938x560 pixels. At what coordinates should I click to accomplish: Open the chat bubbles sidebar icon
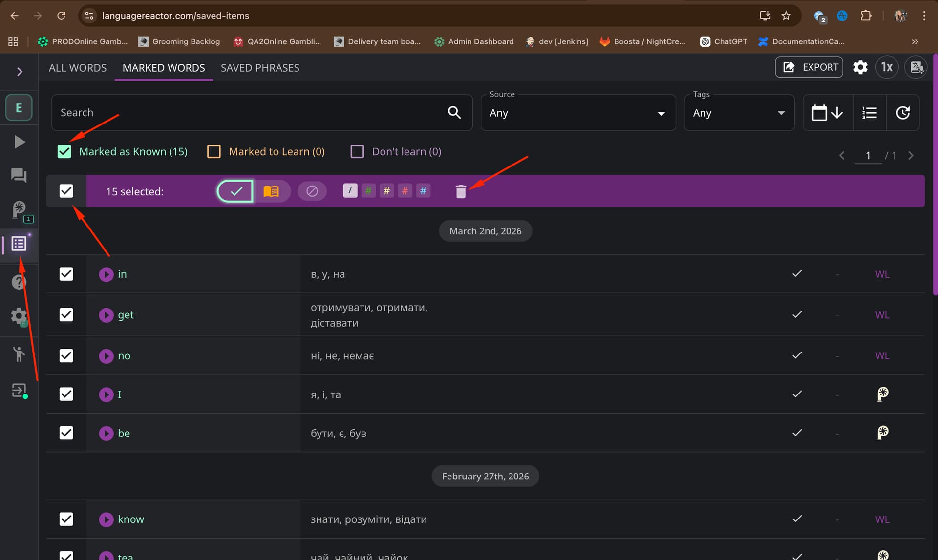coord(19,175)
